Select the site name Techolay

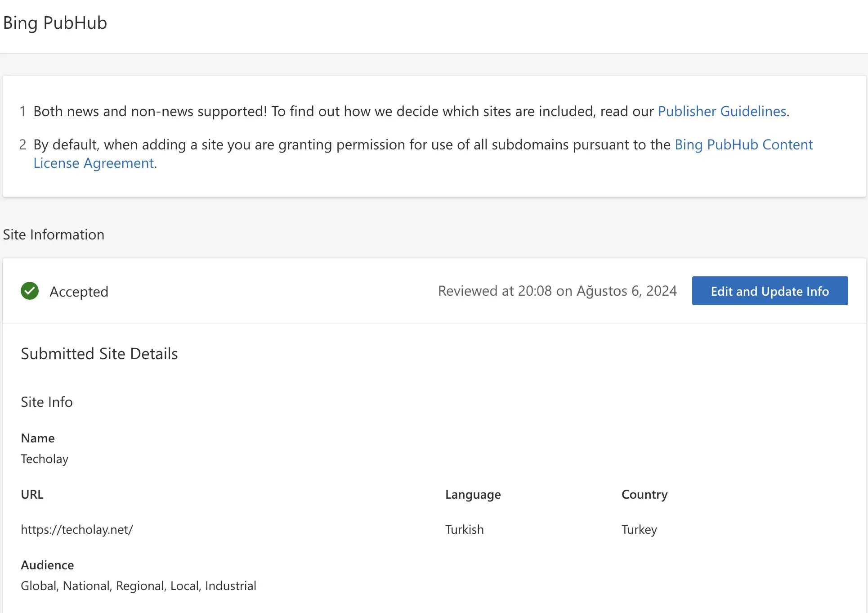pyautogui.click(x=45, y=459)
